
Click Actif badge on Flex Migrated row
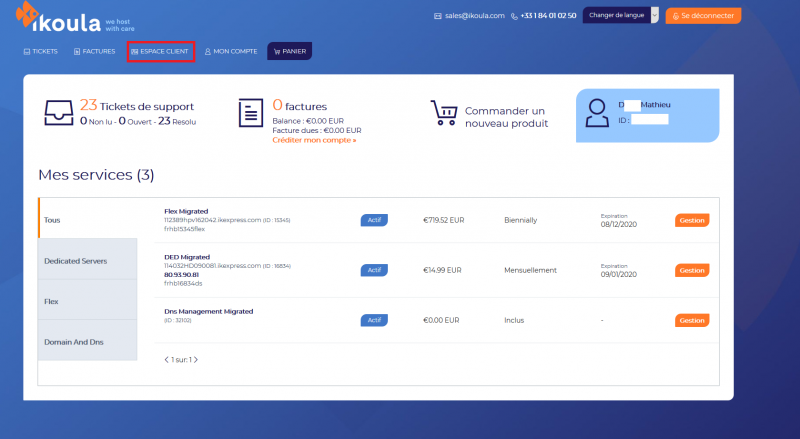[x=374, y=220]
